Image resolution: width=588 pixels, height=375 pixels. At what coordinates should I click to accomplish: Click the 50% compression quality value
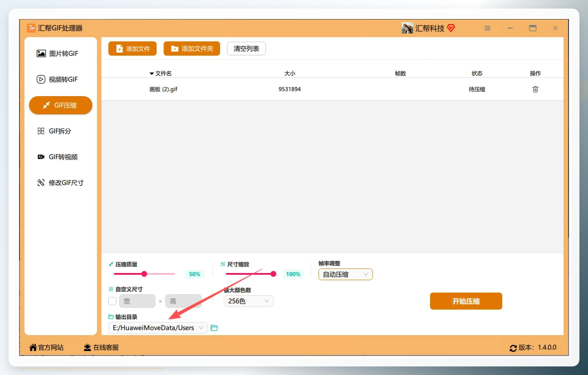pos(194,274)
